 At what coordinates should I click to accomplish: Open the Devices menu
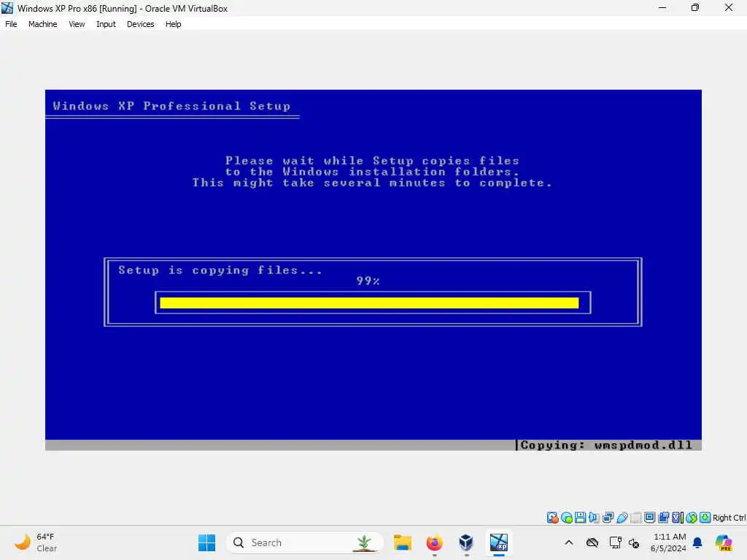(x=141, y=24)
